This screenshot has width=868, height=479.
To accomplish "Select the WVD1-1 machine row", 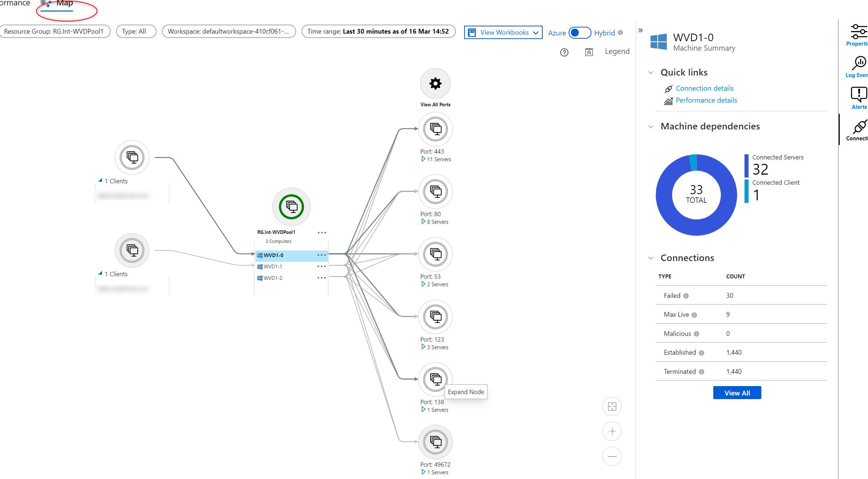I will tap(291, 266).
